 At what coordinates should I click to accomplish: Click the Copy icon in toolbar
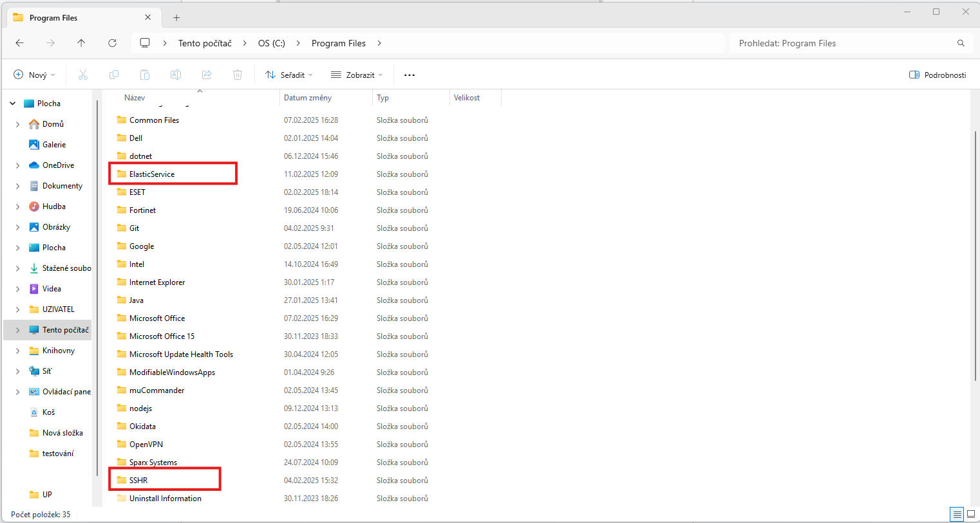pyautogui.click(x=114, y=75)
